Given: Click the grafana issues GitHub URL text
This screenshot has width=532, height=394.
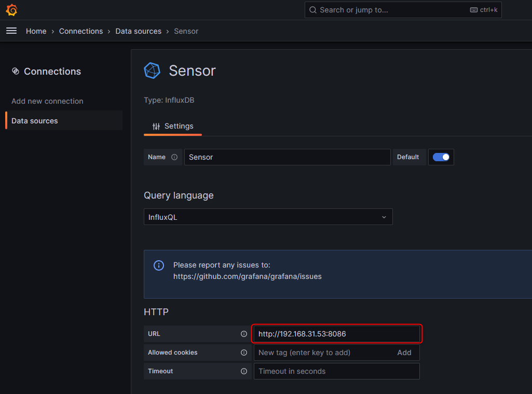Looking at the screenshot, I should [248, 276].
